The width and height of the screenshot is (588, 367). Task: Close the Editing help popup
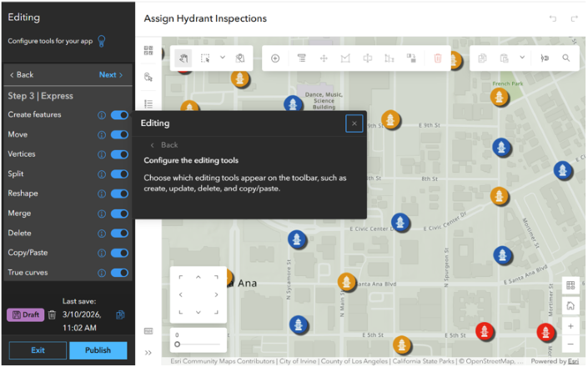click(x=354, y=123)
